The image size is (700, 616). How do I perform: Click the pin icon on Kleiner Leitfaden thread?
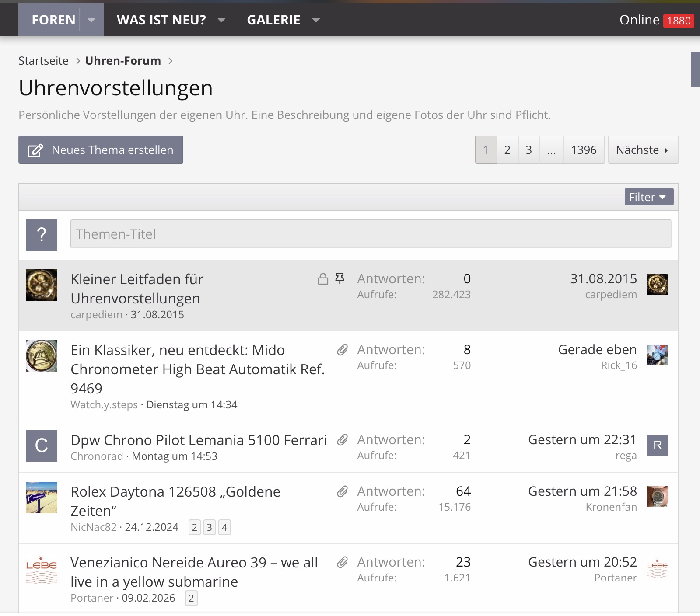340,278
